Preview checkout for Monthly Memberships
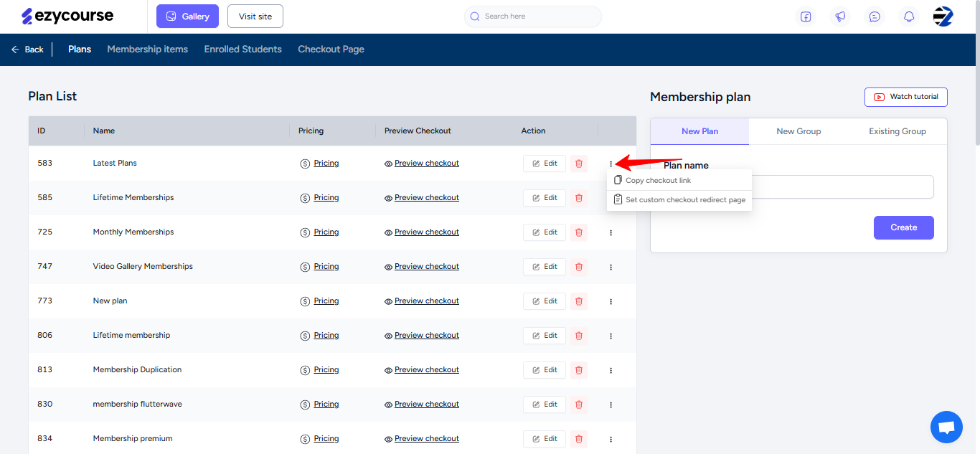 click(x=422, y=232)
